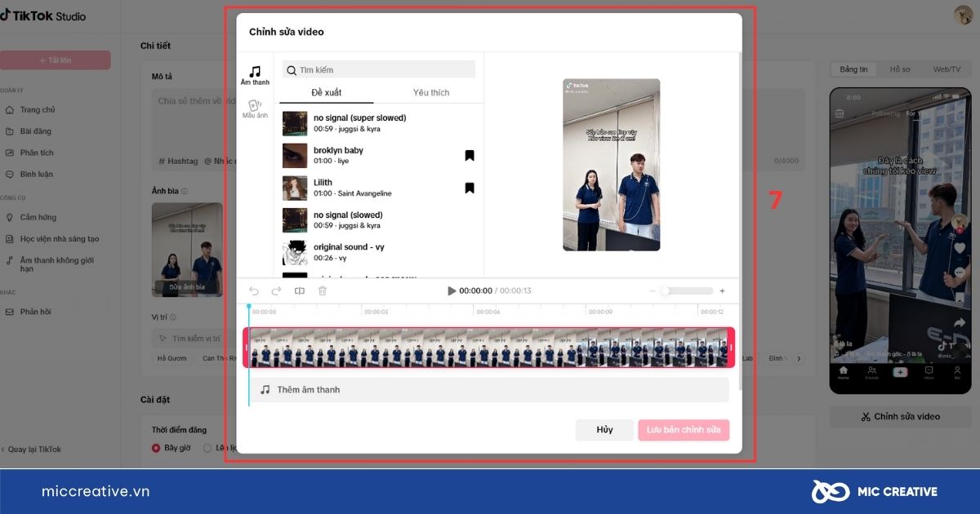The height and width of the screenshot is (514, 980).
Task: Click no signal (super slowed) cover thumbnail
Action: point(295,123)
